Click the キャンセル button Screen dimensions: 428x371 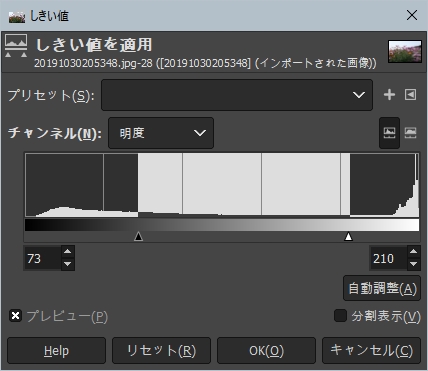(371, 351)
